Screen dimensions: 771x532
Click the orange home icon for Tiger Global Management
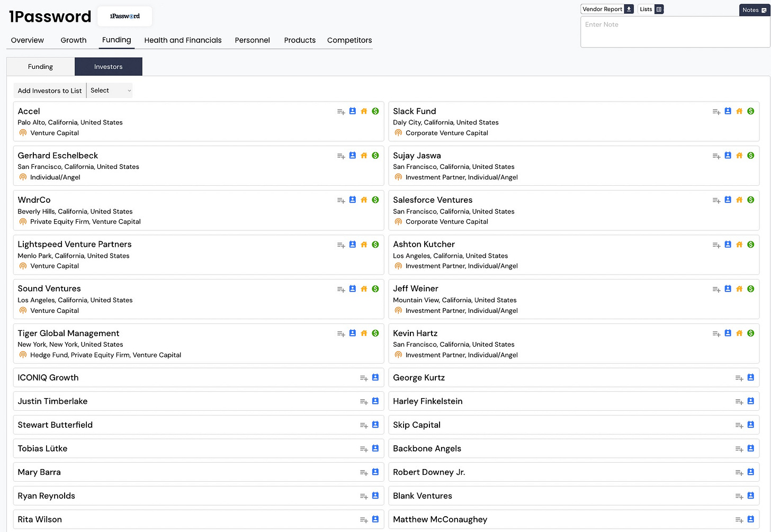tap(364, 333)
